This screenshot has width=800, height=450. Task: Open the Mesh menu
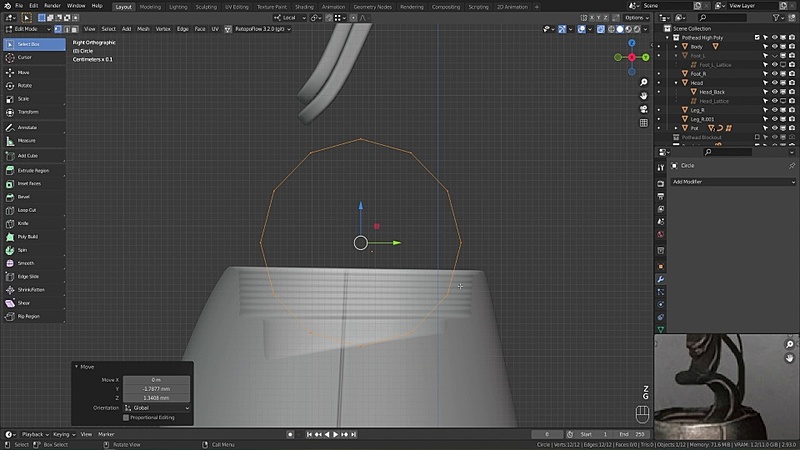[143, 29]
